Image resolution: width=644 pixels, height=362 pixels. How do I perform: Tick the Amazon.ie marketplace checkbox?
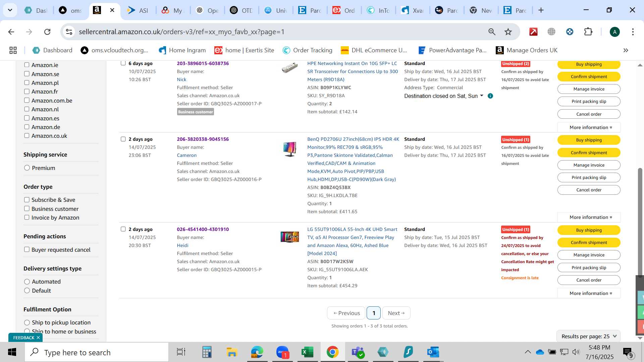(x=27, y=65)
